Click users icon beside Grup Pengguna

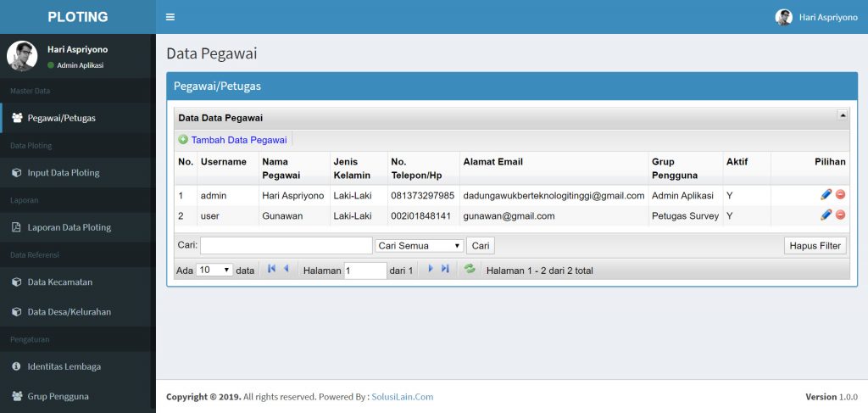pyautogui.click(x=17, y=396)
